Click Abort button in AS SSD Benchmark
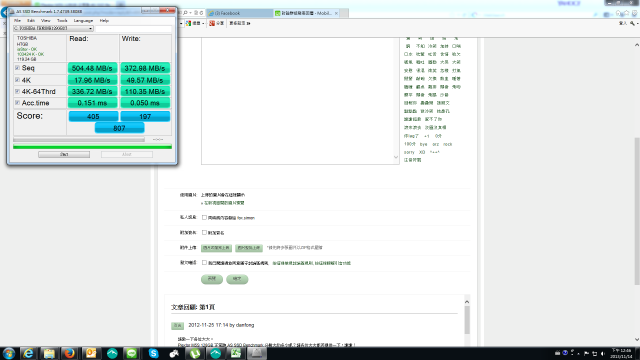This screenshot has height=360, width=640. point(127,154)
